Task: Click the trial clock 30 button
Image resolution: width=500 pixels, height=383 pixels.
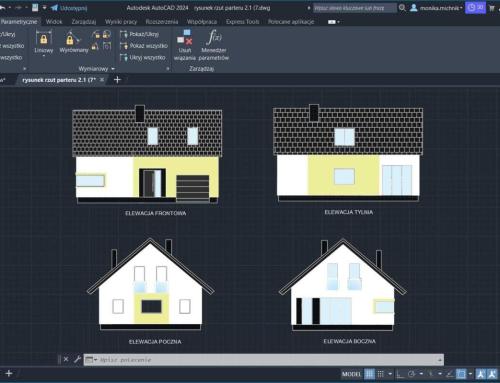Action: pyautogui.click(x=475, y=8)
